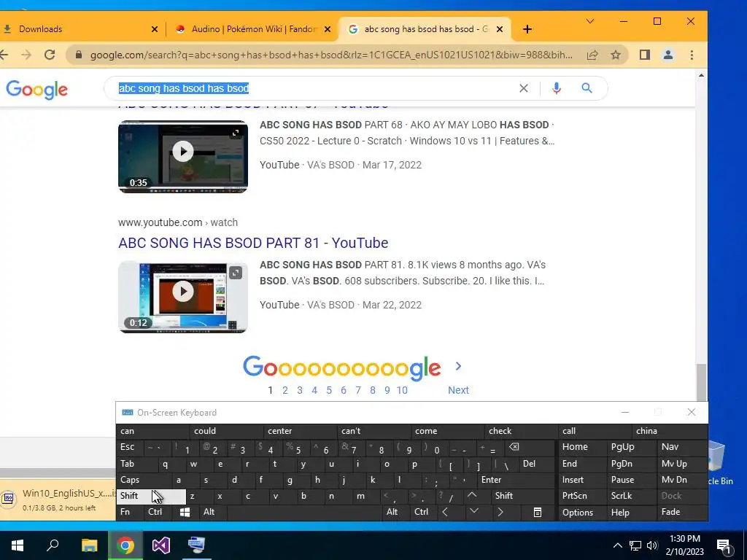Click the Nav key on On-Screen Keyboard
The height and width of the screenshot is (560, 747).
[x=683, y=447]
